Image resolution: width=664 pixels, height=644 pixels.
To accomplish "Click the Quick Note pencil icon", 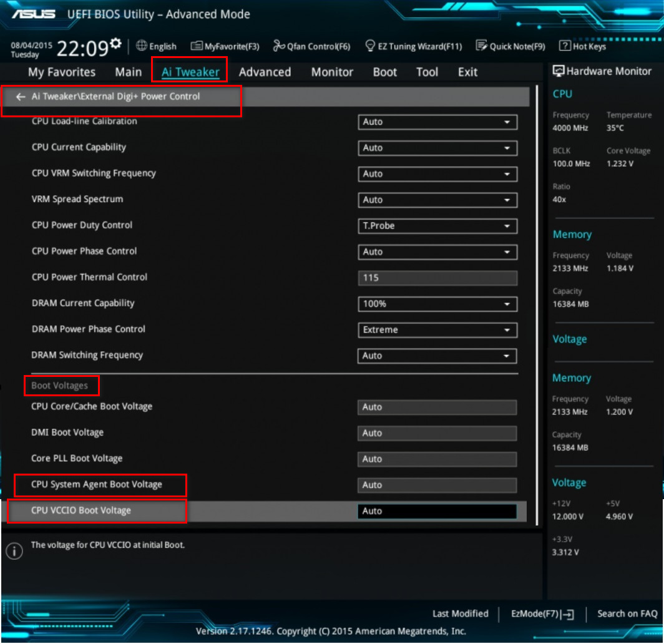I will tap(481, 46).
